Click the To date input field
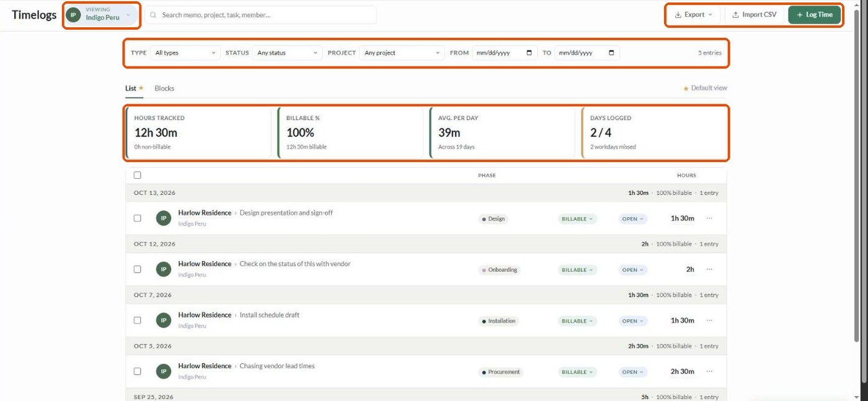868x401 pixels. (x=587, y=53)
